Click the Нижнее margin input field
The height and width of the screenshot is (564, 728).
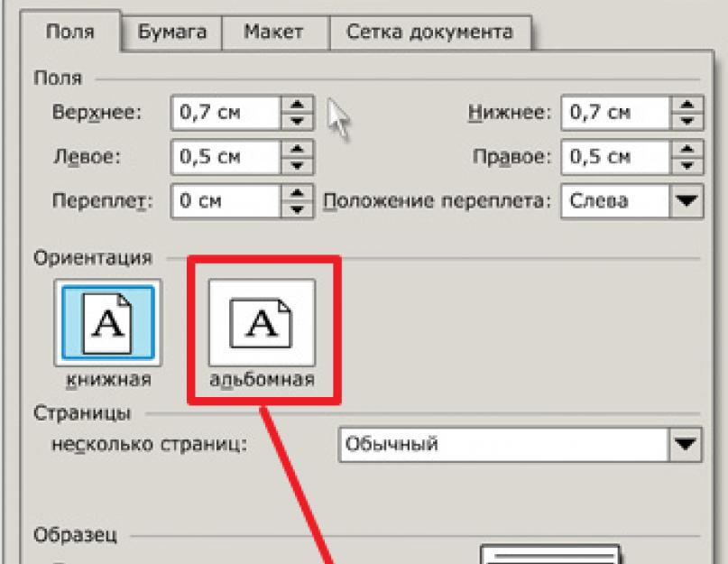[x=615, y=113]
